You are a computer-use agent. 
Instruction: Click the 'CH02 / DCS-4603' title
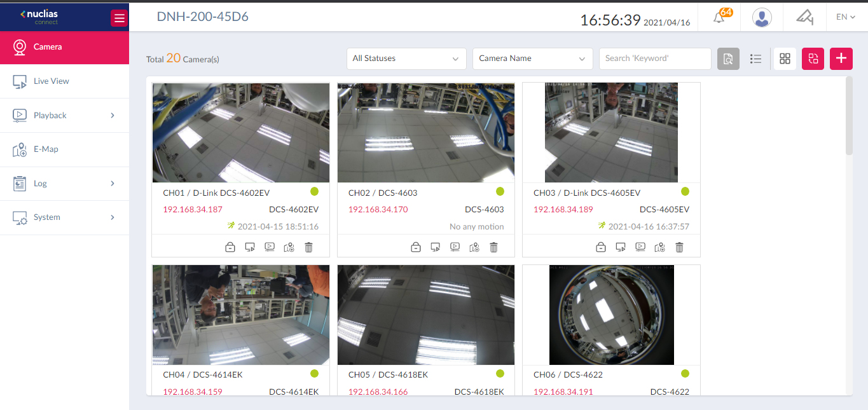(383, 193)
